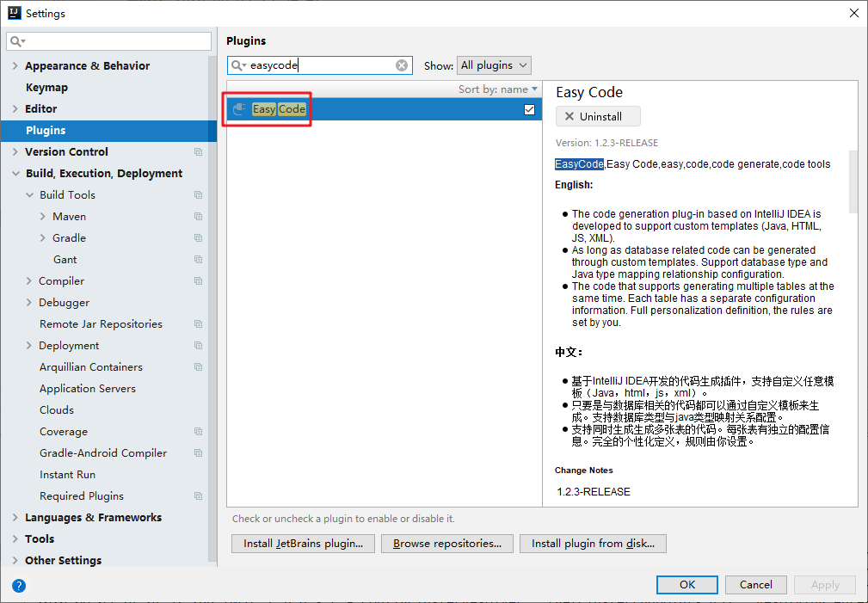This screenshot has height=603, width=868.
Task: Click Browse repositories button
Action: point(447,544)
